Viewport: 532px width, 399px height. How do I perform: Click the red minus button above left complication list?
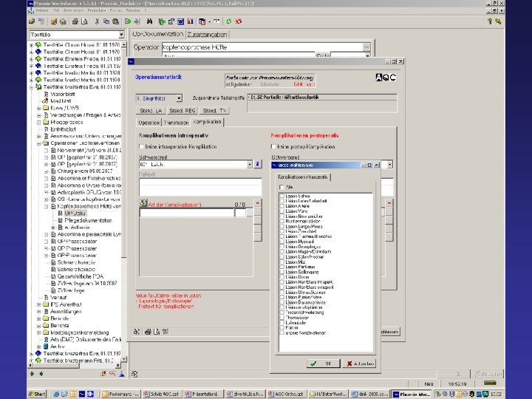(258, 203)
